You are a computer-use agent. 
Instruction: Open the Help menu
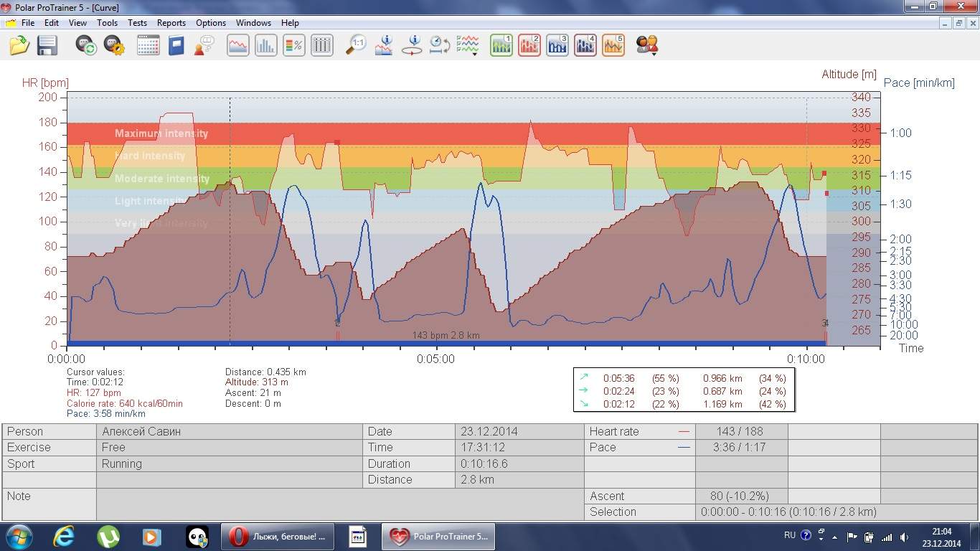[x=290, y=23]
